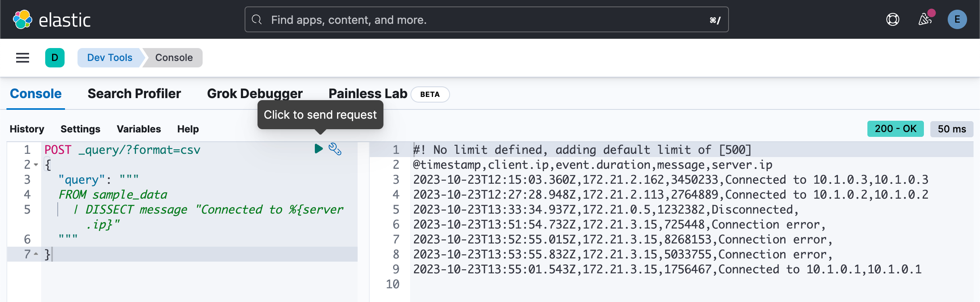980x302 pixels.
Task: Click the 50 ms response time badge
Action: [952, 129]
